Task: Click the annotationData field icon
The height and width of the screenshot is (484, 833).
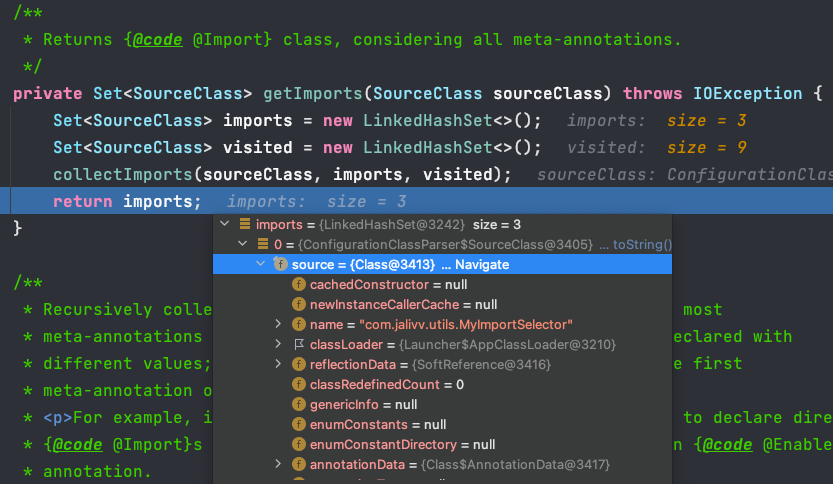Action: pos(299,464)
